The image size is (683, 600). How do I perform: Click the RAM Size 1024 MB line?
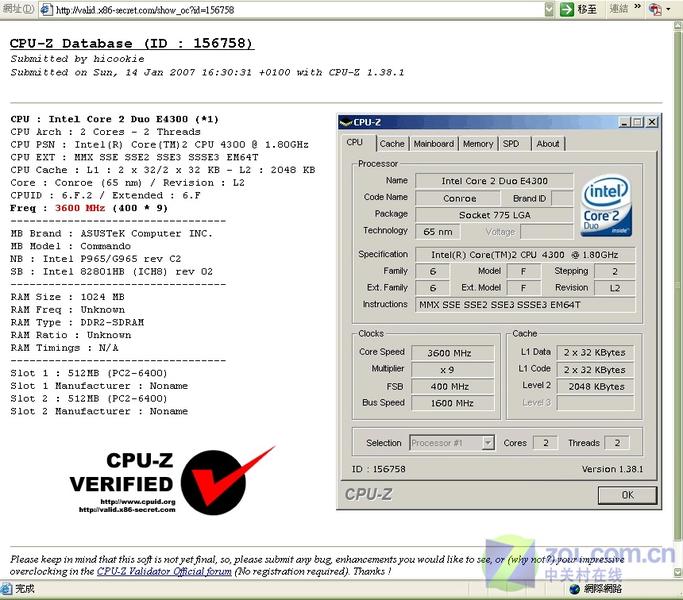(68, 297)
